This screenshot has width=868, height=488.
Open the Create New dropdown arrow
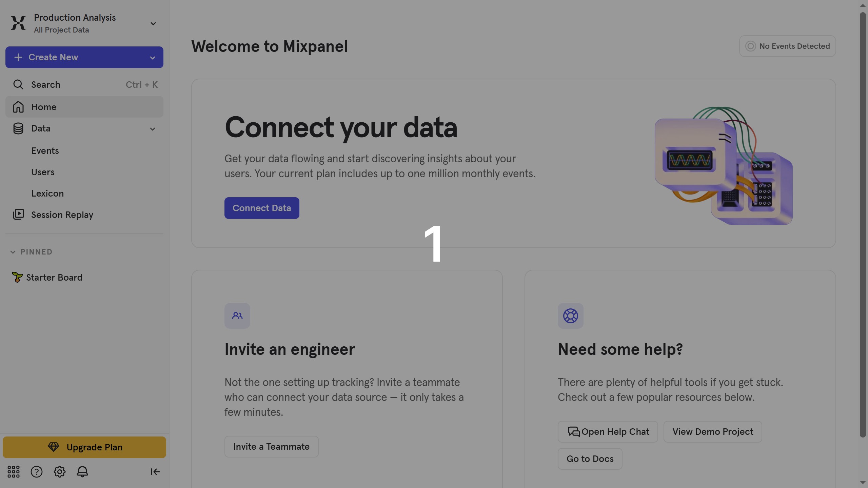pos(153,58)
